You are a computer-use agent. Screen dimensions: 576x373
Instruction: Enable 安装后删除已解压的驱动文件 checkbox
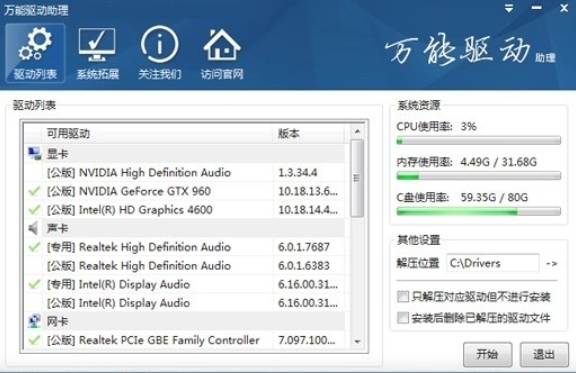tap(403, 318)
